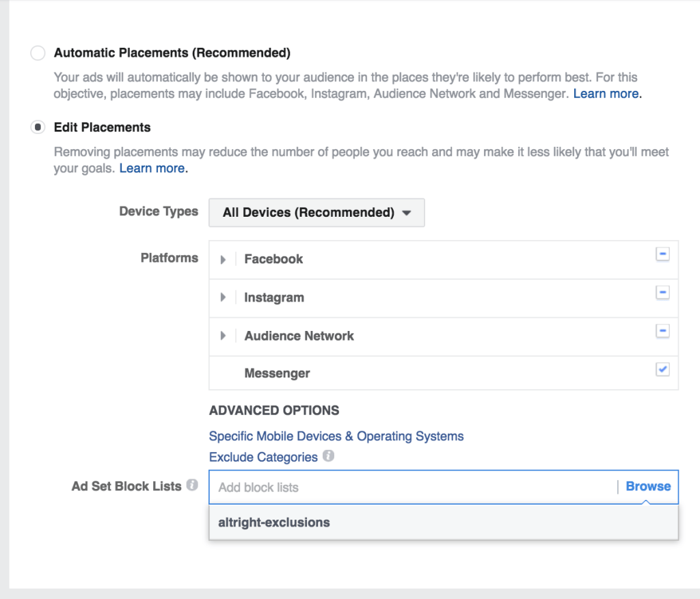Toggle the Instagram platform checkbox
Viewport: 700px width, 599px height.
tap(662, 293)
